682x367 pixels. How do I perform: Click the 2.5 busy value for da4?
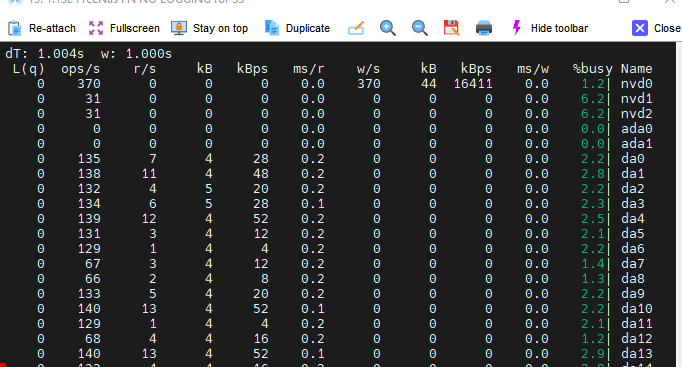click(x=592, y=219)
